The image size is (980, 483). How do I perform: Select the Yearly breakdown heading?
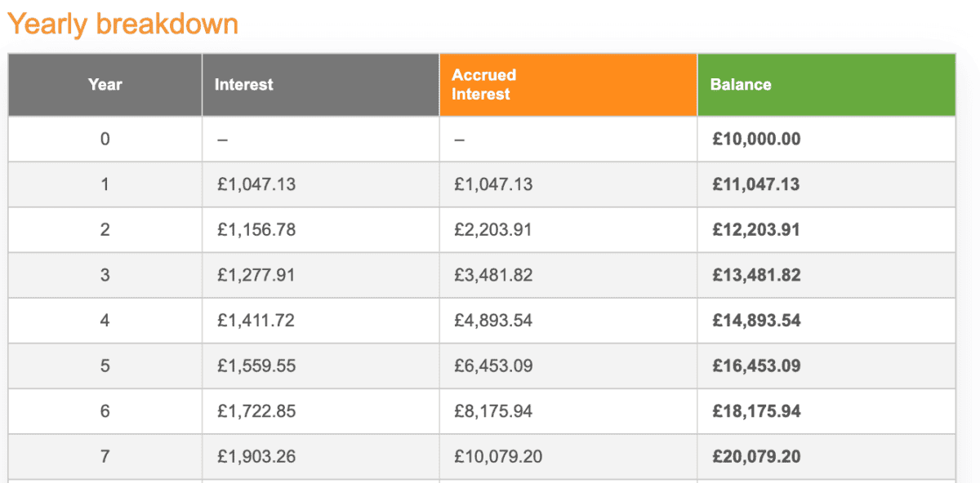[122, 24]
